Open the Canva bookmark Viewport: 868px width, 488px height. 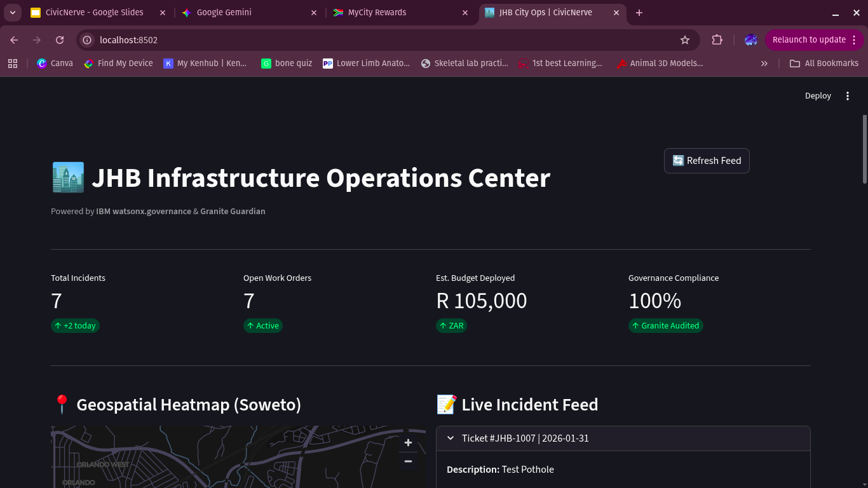click(x=55, y=64)
